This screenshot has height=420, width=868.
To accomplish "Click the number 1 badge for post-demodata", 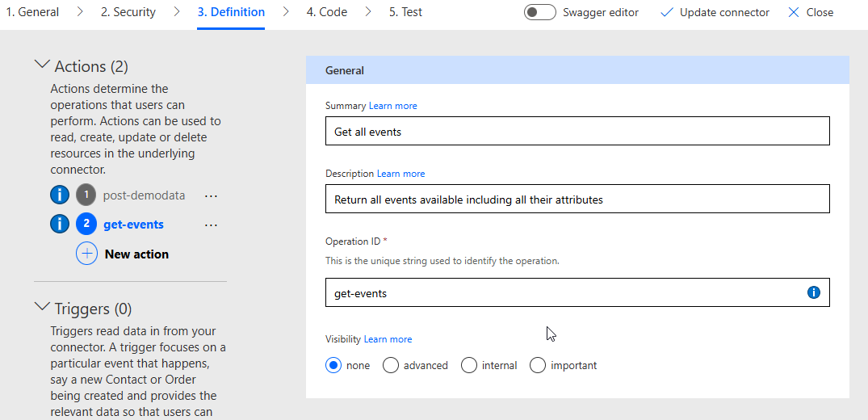I will [86, 195].
